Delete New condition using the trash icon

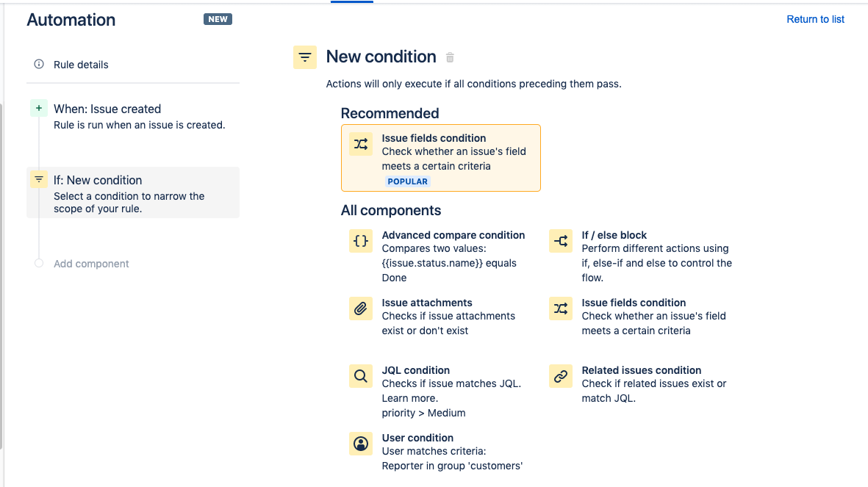click(449, 57)
